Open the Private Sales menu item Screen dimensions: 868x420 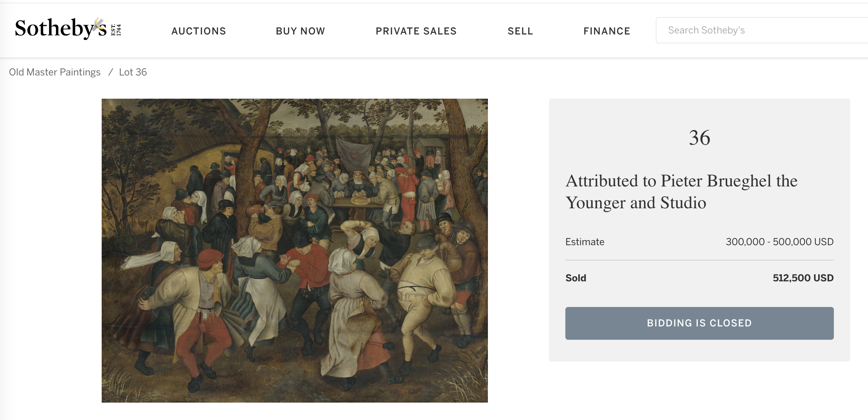[416, 31]
